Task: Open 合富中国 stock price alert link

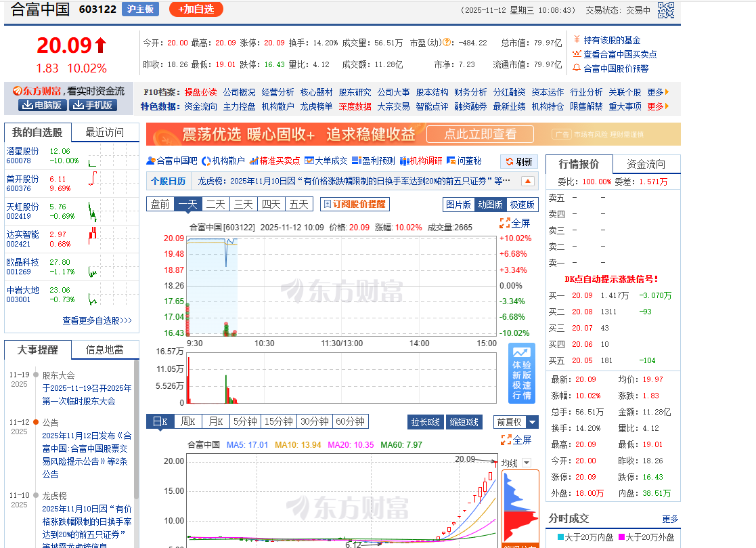Action: [616, 68]
